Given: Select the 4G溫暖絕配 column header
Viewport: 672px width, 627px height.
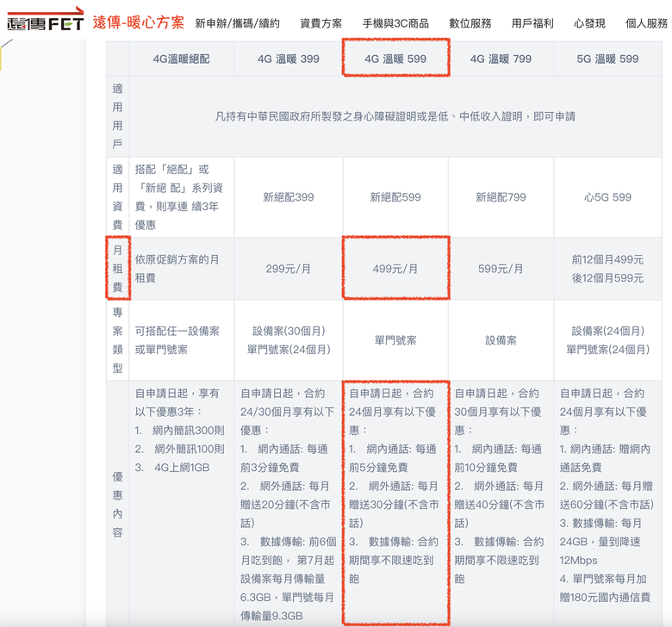Looking at the screenshot, I should (x=181, y=59).
